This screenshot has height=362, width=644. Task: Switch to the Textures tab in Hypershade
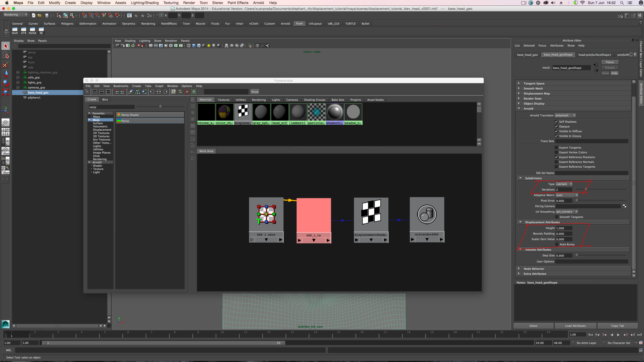pyautogui.click(x=224, y=100)
